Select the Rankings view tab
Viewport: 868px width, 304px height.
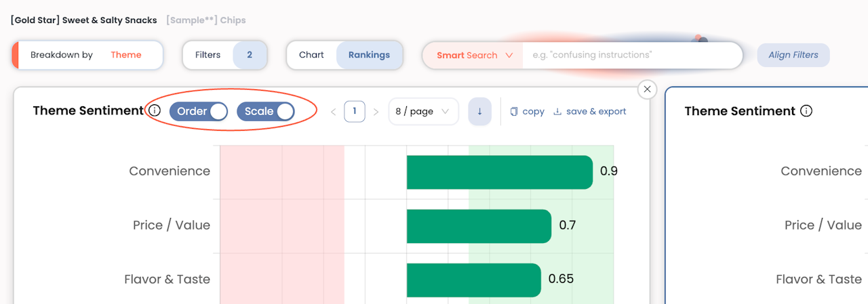pyautogui.click(x=369, y=55)
